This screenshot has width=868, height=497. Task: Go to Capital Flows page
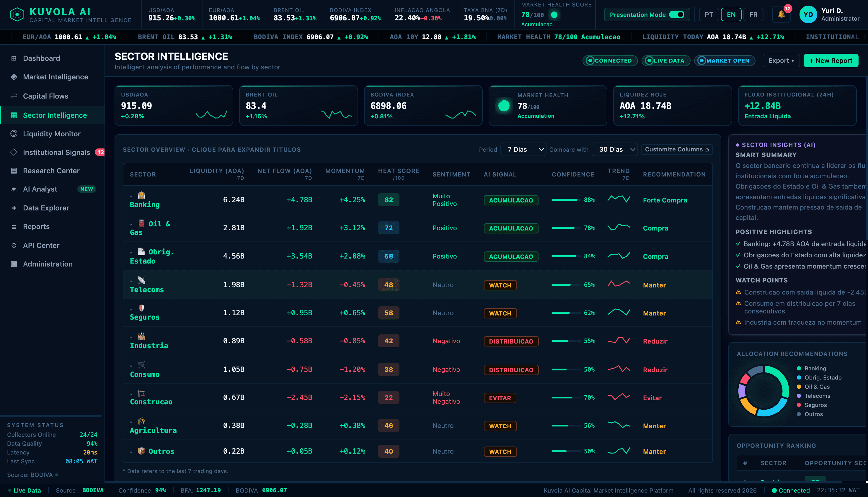click(x=52, y=96)
